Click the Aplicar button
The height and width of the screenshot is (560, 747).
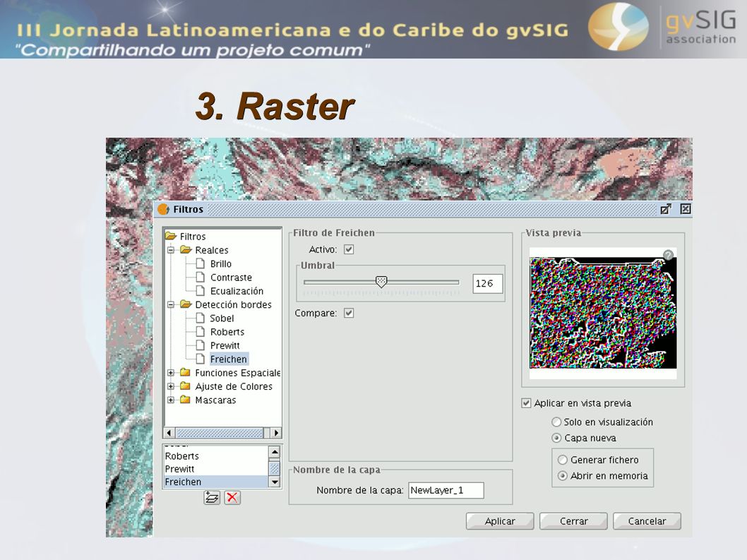500,521
